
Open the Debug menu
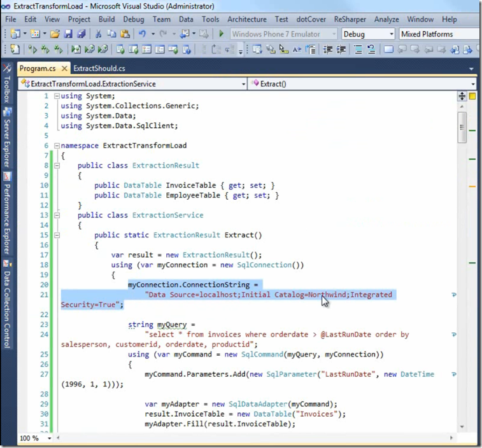pos(134,19)
